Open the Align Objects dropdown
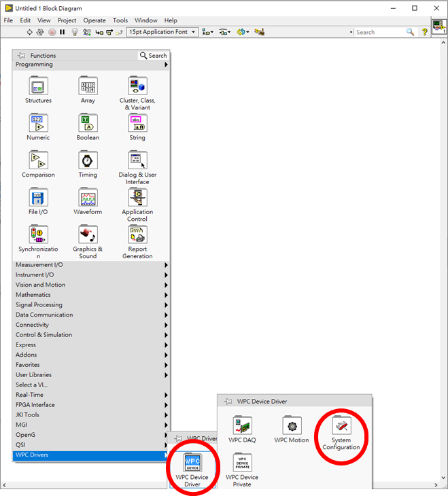448x496 pixels. 208,32
